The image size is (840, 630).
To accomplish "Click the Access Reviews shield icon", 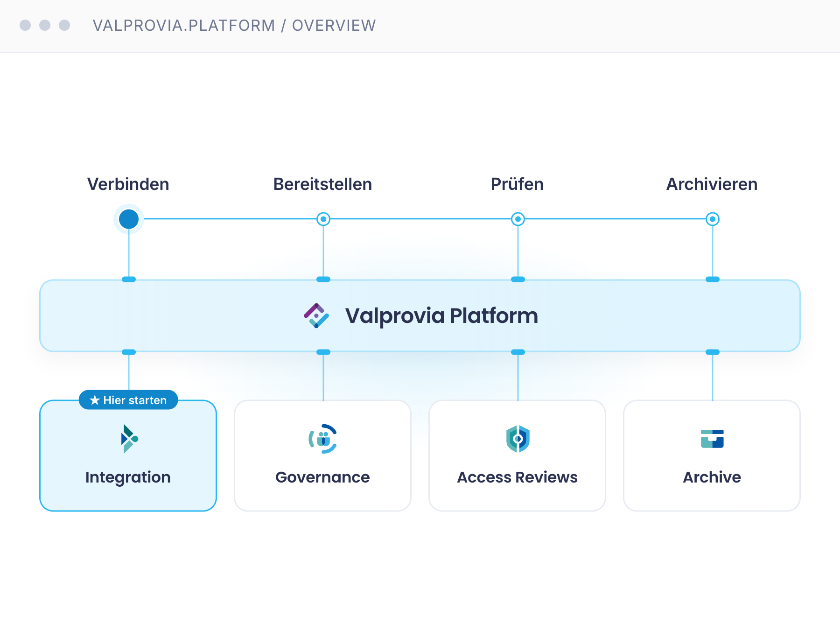I will point(518,439).
